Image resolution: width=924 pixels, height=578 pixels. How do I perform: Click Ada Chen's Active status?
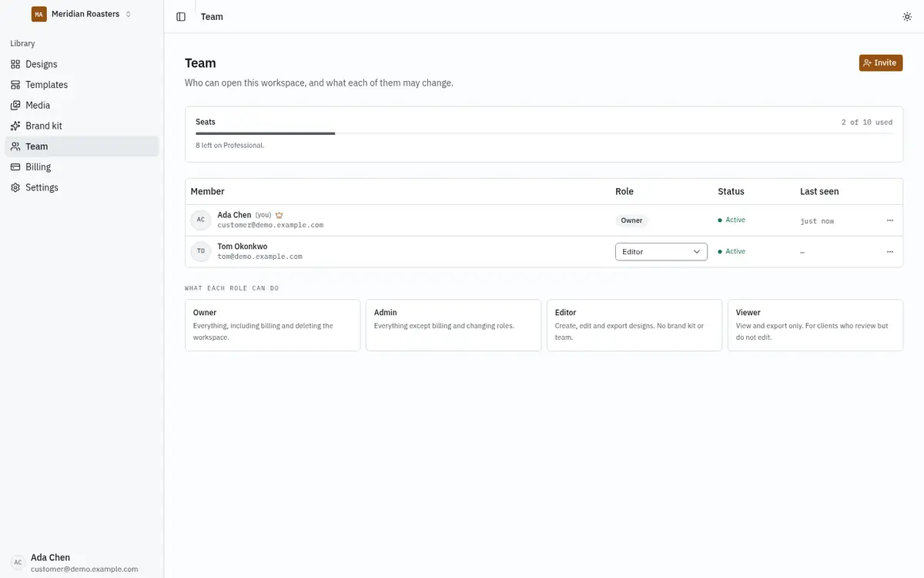(731, 220)
